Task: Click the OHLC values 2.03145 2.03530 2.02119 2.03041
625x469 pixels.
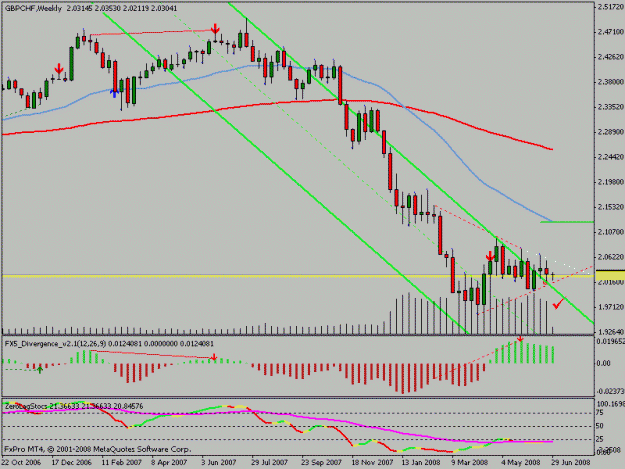Action: click(122, 8)
